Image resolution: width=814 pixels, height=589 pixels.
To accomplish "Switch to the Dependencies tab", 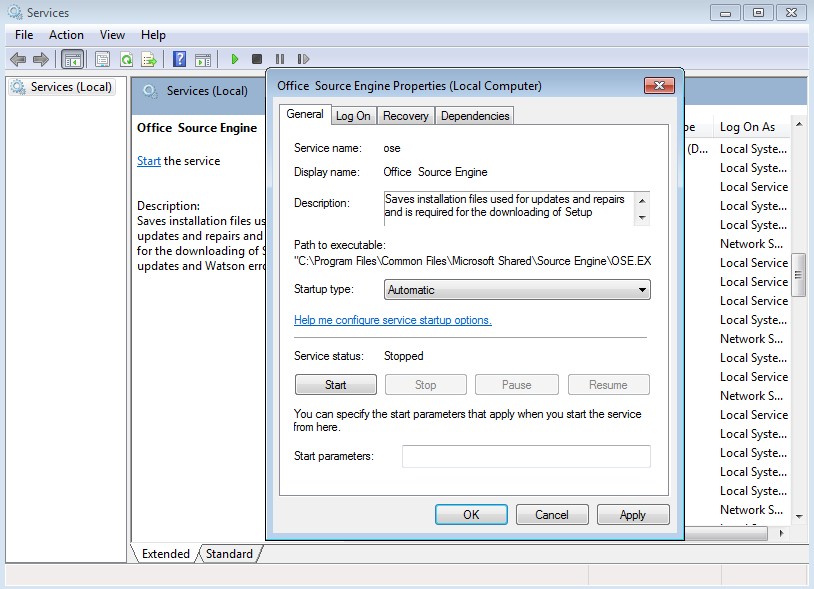I will click(x=475, y=116).
